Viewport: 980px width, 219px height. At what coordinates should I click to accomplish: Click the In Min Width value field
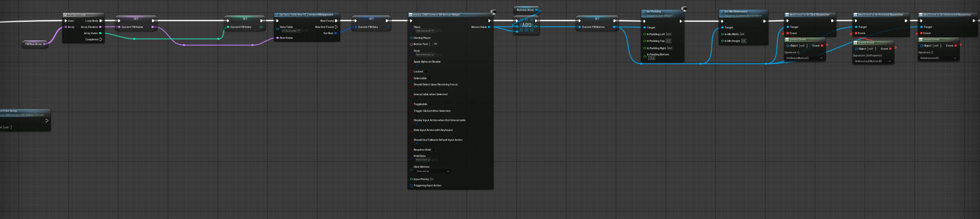pyautogui.click(x=743, y=34)
